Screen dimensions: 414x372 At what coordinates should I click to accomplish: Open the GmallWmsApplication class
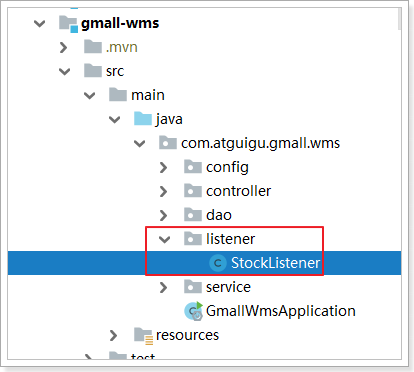tap(281, 311)
